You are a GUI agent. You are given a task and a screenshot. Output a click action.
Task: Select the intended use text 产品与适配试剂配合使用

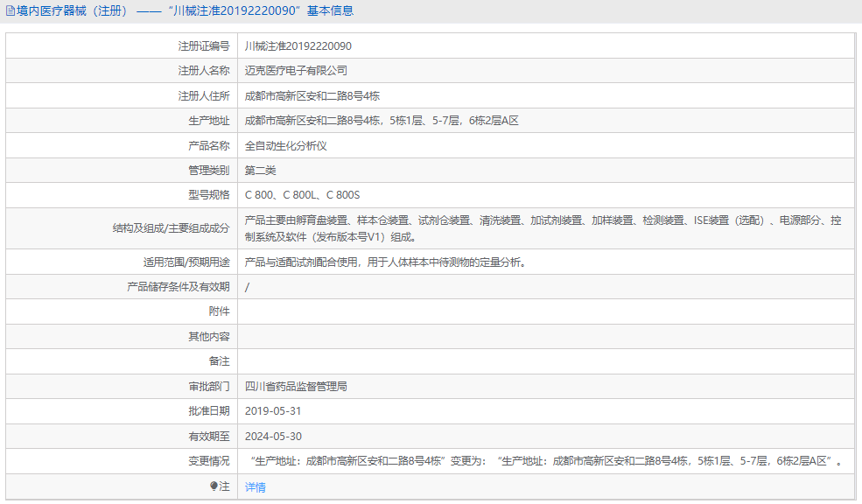tap(386, 262)
